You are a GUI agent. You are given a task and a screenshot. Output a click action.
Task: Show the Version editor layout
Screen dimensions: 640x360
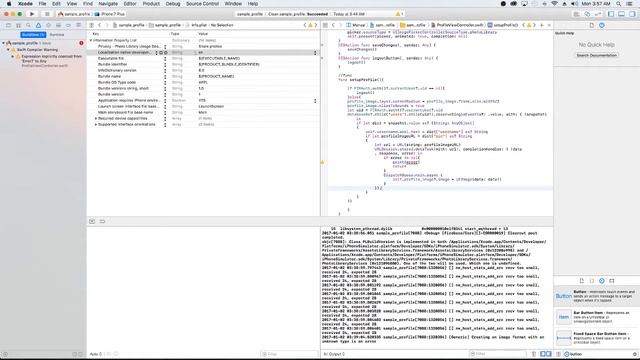(598, 14)
